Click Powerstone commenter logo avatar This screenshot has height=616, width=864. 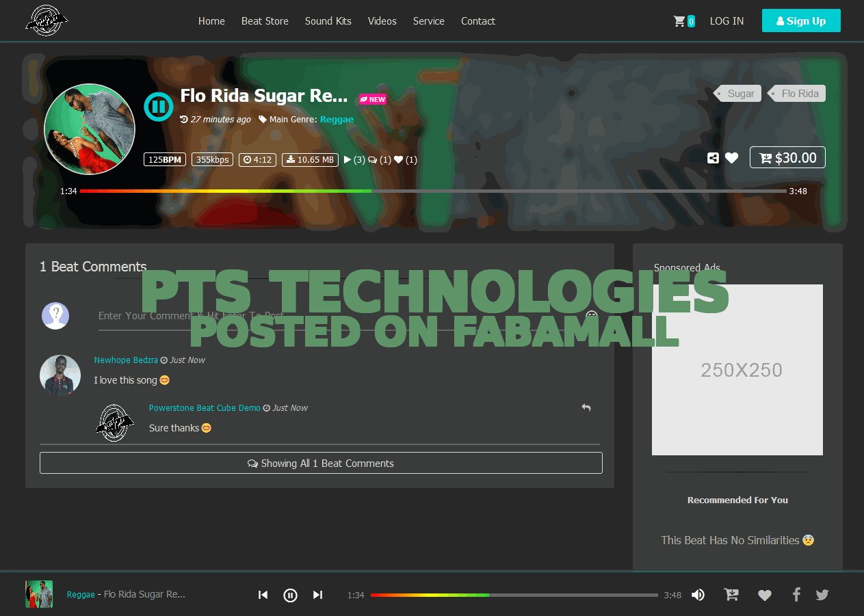115,423
